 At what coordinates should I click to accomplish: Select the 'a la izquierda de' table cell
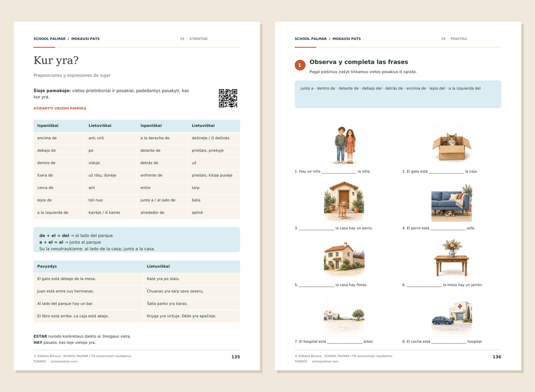click(59, 213)
